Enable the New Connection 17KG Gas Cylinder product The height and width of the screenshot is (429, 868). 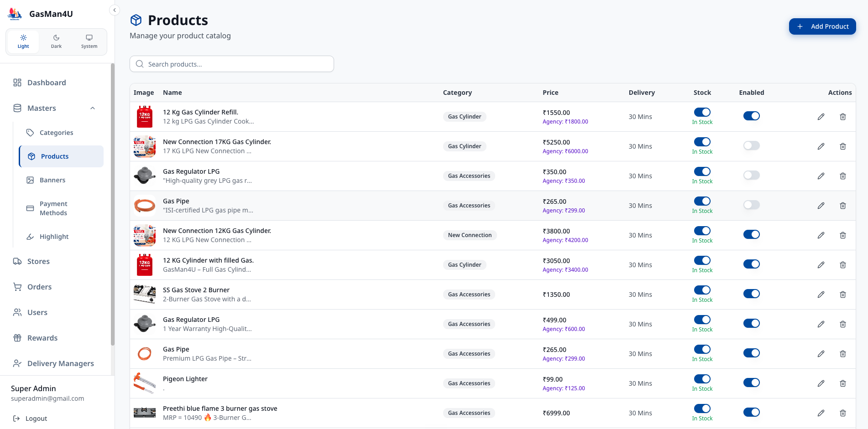(x=751, y=145)
